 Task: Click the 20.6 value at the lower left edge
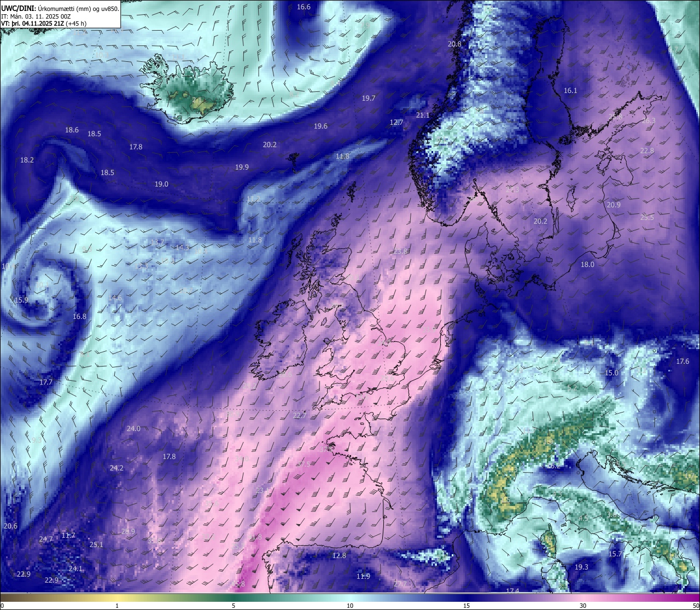10,526
